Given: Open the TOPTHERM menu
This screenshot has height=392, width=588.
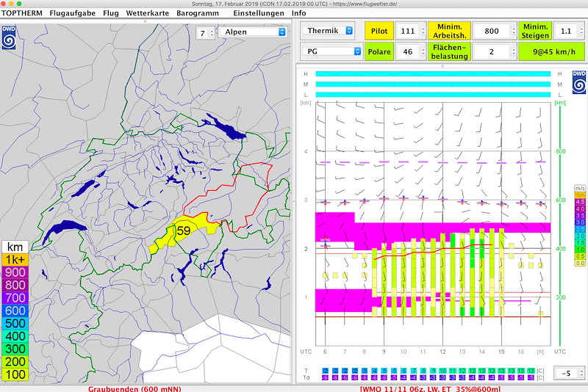Looking at the screenshot, I should [x=22, y=13].
